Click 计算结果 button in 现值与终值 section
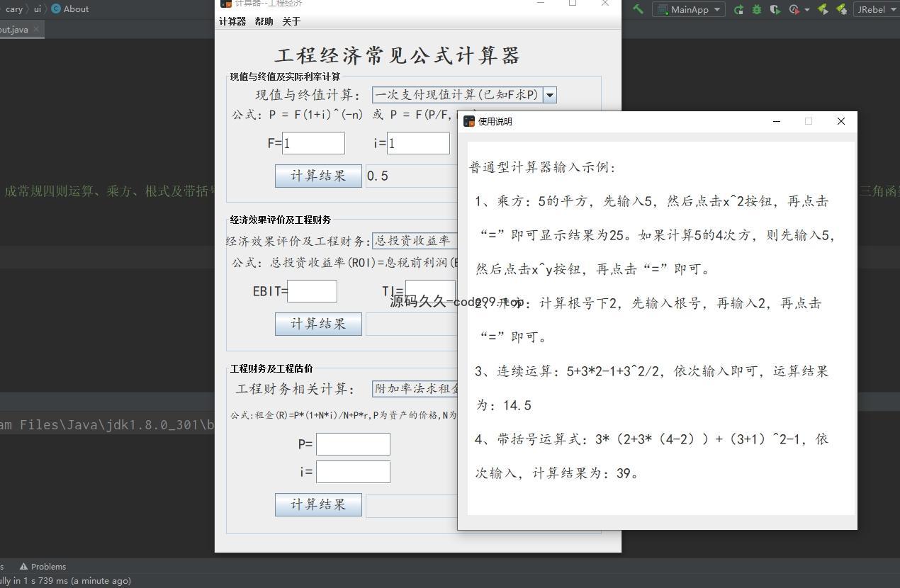Image resolution: width=900 pixels, height=588 pixels. pyautogui.click(x=318, y=176)
